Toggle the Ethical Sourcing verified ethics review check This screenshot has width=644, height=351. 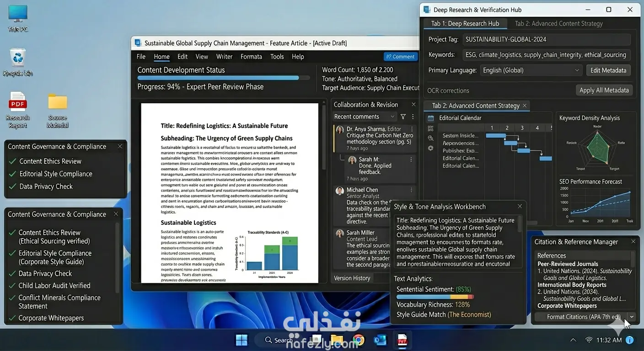(x=12, y=233)
